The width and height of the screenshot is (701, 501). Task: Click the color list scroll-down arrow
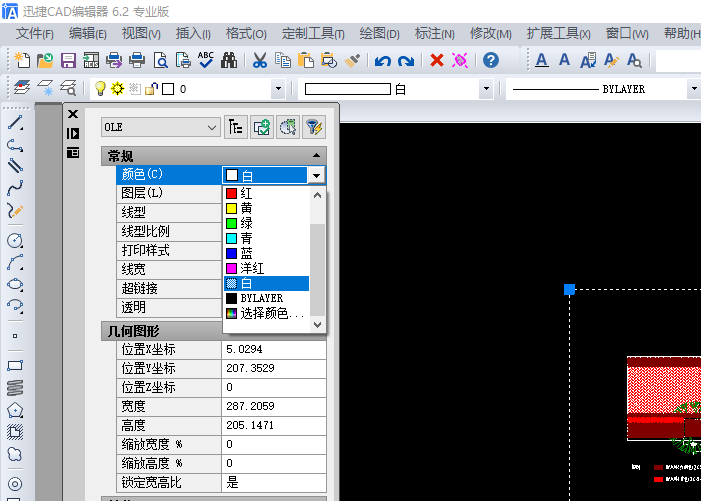point(317,325)
